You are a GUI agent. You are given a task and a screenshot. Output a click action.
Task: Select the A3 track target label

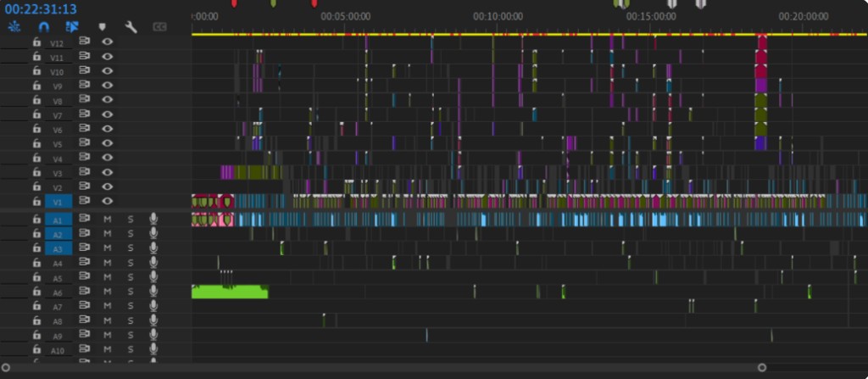(x=58, y=248)
